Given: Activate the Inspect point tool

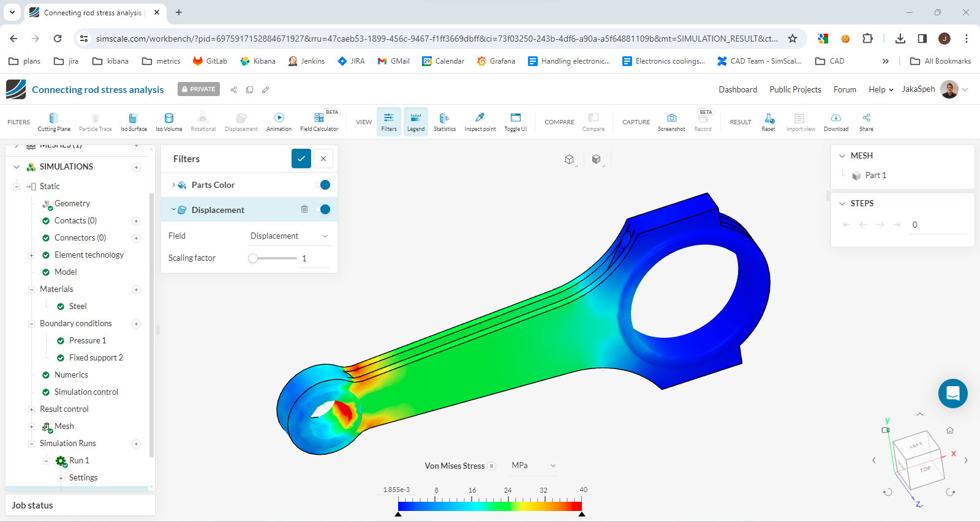Looking at the screenshot, I should (x=480, y=121).
